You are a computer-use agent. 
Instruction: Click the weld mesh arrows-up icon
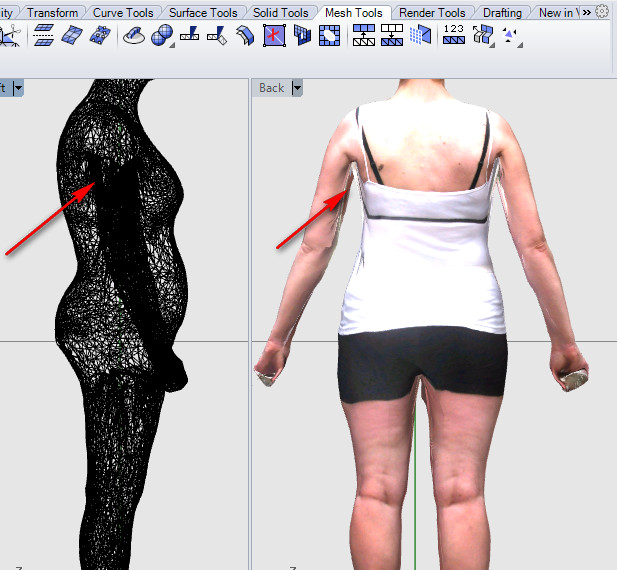click(364, 35)
